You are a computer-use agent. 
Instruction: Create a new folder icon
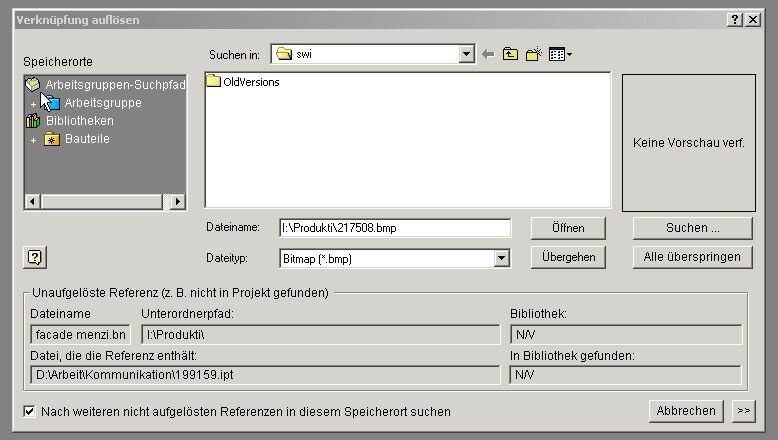point(533,54)
